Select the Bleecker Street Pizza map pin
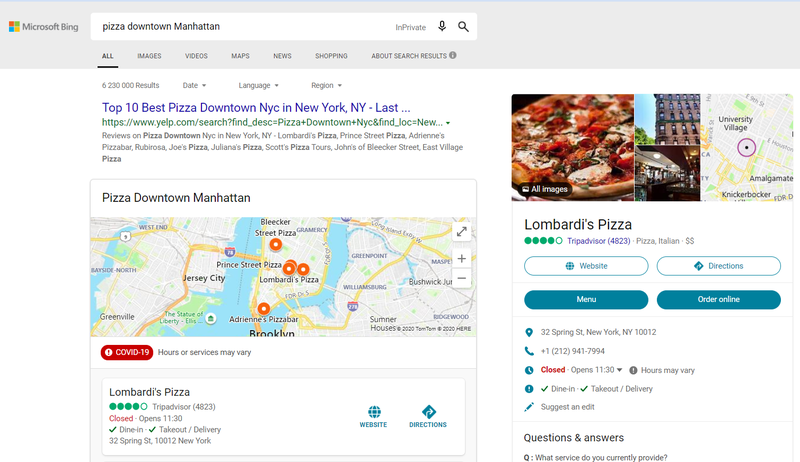 coord(276,244)
